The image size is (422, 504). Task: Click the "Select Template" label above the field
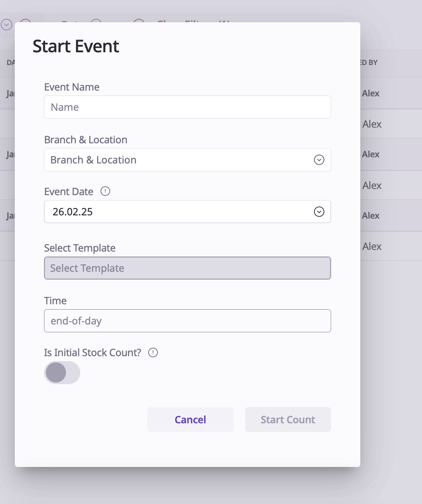[80, 248]
